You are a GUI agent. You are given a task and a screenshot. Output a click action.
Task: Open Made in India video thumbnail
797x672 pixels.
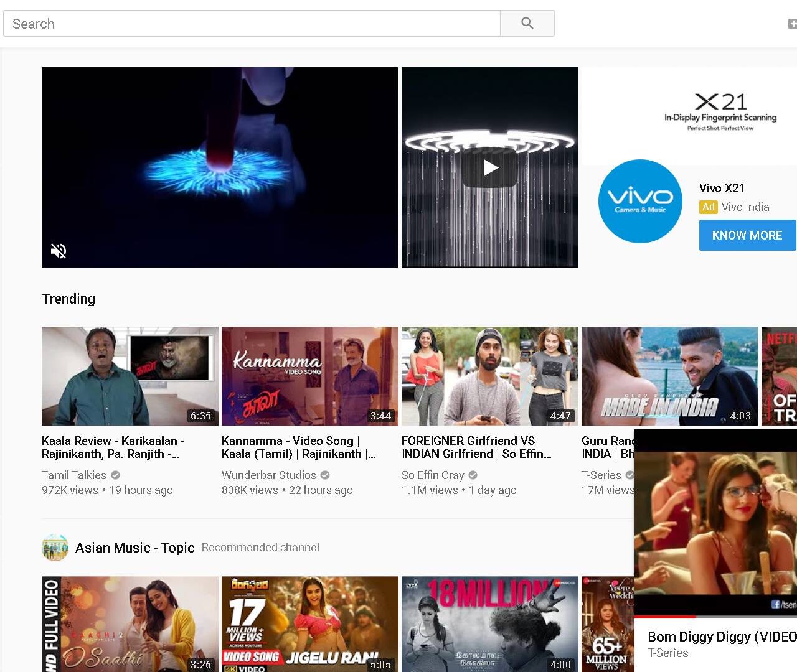[x=669, y=376]
